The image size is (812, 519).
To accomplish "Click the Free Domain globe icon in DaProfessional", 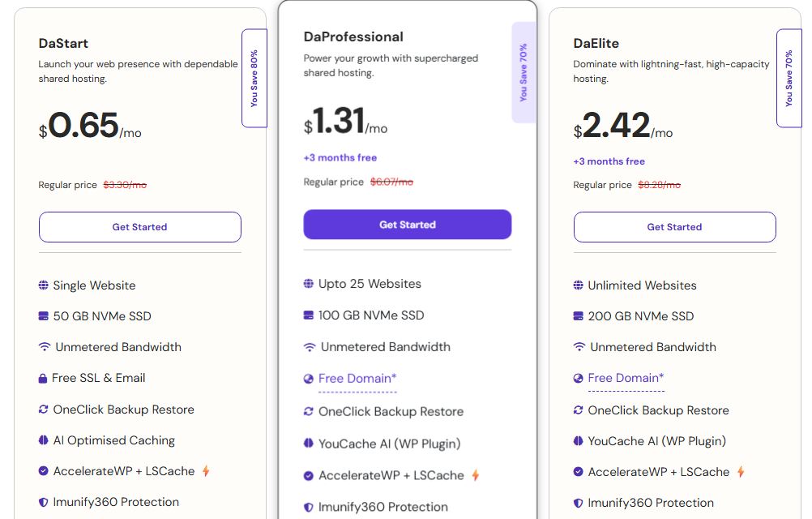I will coord(310,379).
